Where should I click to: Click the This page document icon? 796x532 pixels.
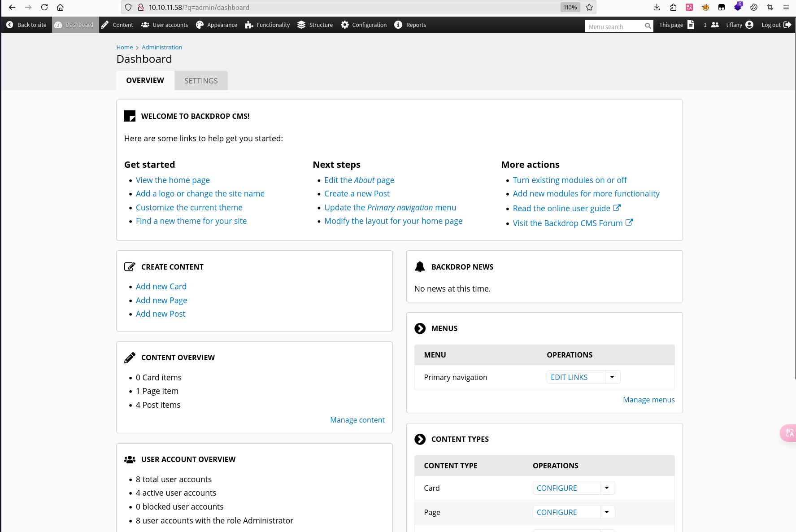click(x=691, y=25)
